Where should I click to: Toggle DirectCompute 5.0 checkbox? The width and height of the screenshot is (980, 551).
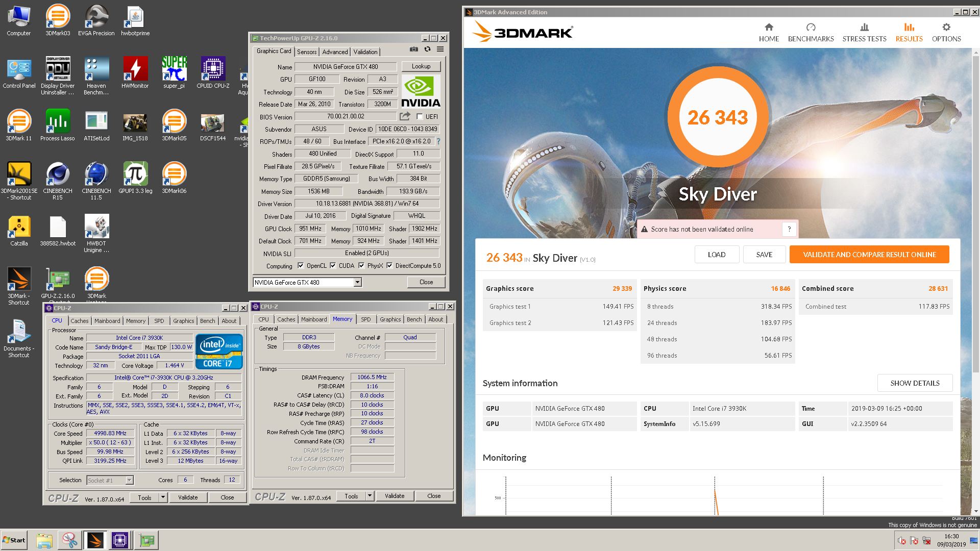[x=389, y=266]
